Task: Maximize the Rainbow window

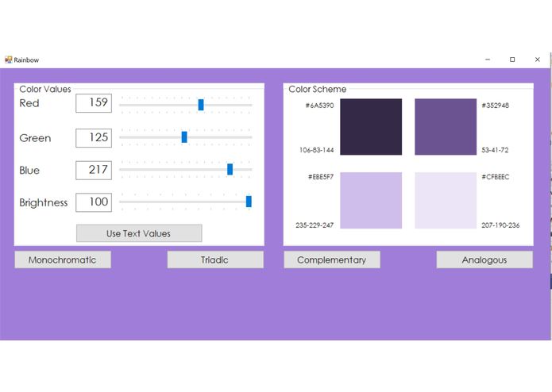Action: (512, 60)
